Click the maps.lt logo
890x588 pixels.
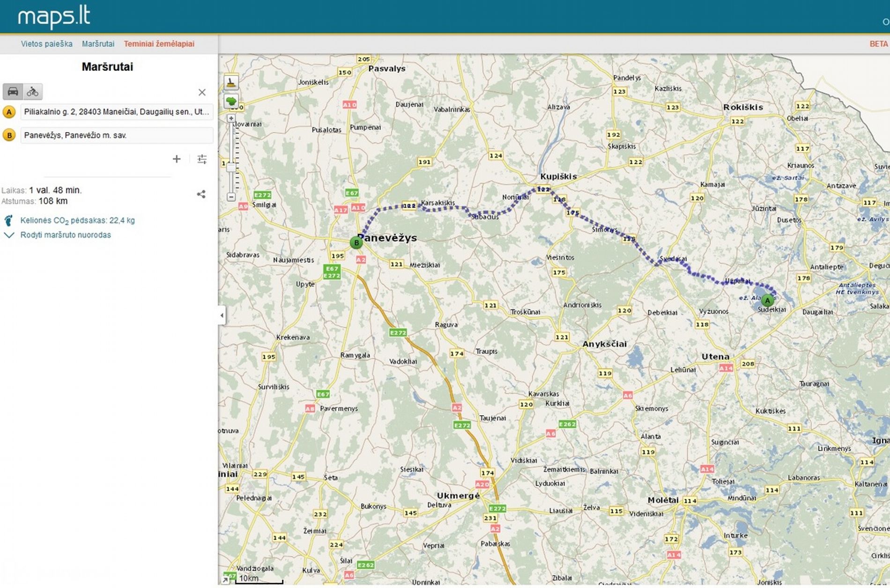click(54, 17)
